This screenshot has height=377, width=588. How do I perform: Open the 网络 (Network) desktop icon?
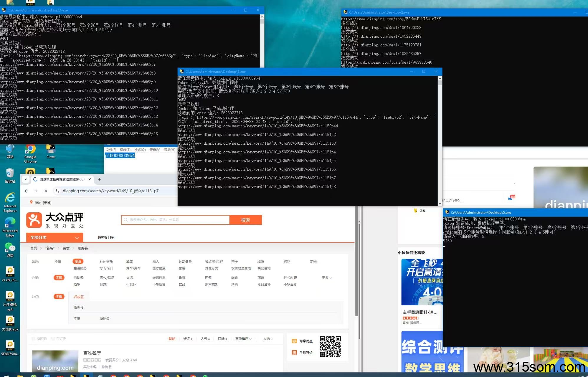(x=10, y=152)
